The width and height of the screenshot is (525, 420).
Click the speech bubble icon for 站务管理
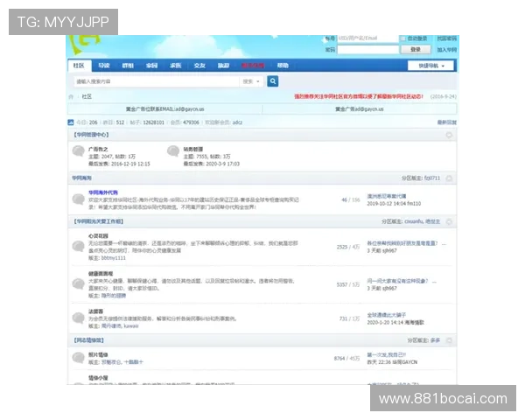(x=173, y=151)
